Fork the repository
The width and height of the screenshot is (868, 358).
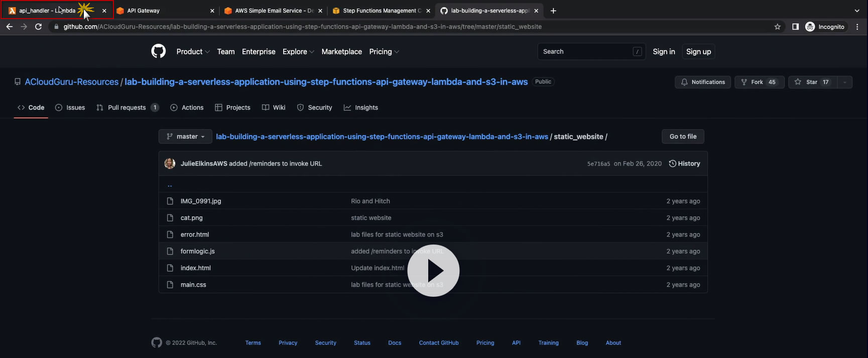(x=759, y=82)
